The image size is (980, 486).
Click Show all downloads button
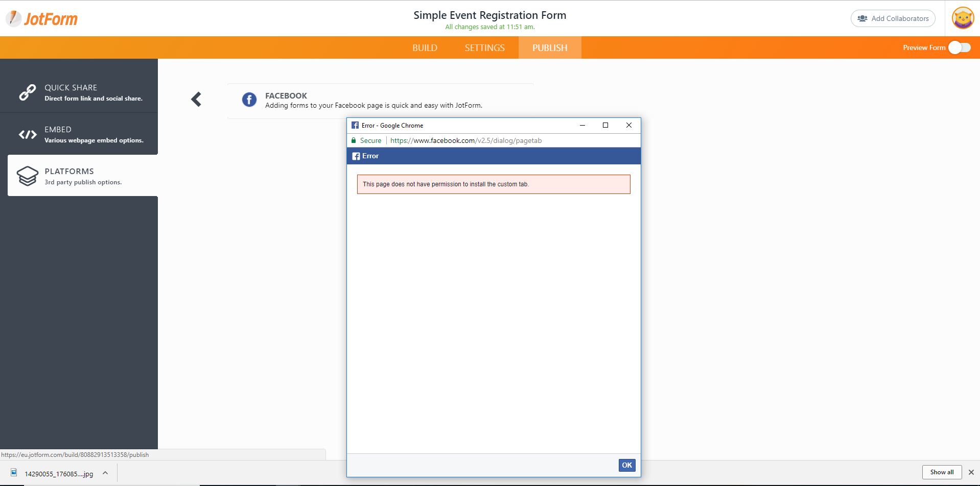[x=941, y=472]
